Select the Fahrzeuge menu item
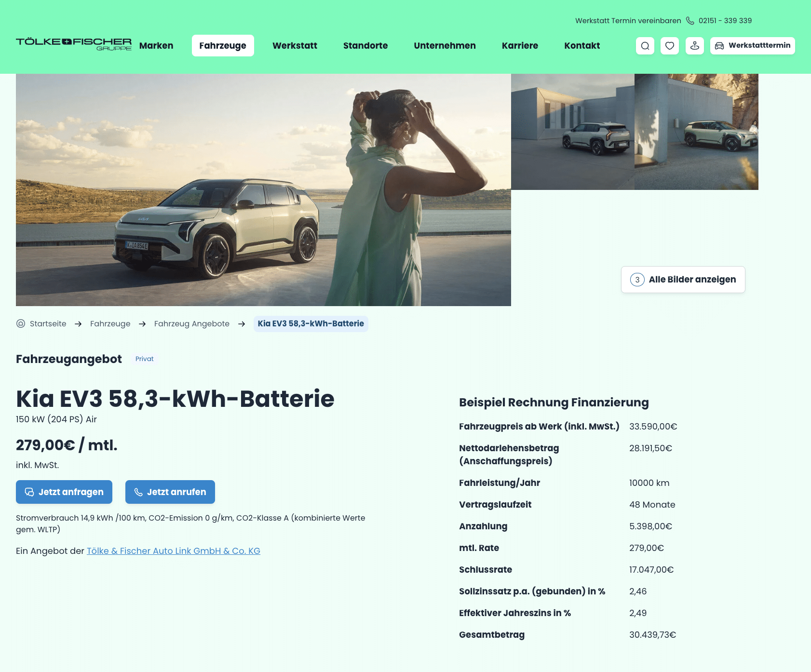The height and width of the screenshot is (672, 811). tap(223, 46)
